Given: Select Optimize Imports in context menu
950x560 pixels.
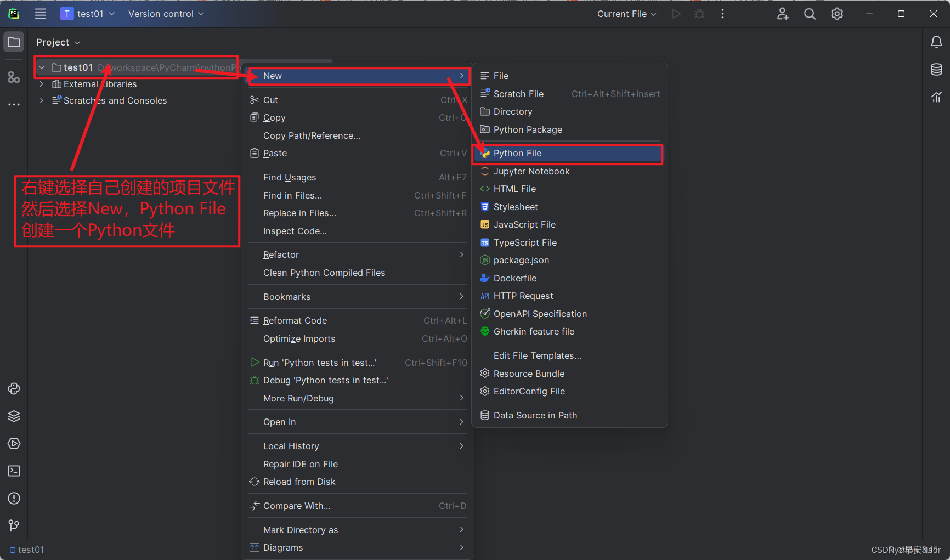Looking at the screenshot, I should point(357,338).
